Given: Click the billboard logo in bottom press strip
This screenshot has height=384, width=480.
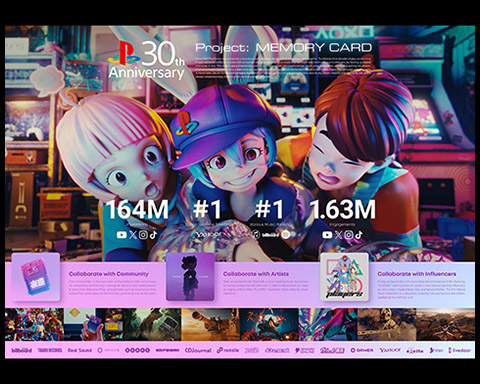Looking at the screenshot, I should pos(22,350).
